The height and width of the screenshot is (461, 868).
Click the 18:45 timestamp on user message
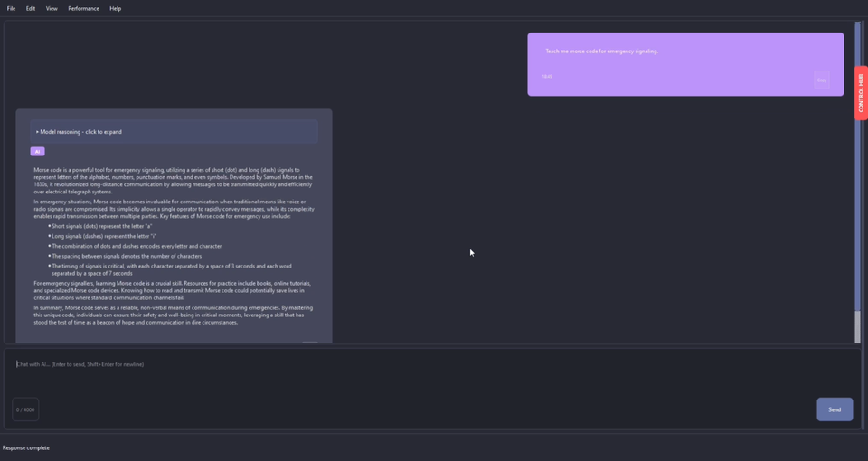547,76
